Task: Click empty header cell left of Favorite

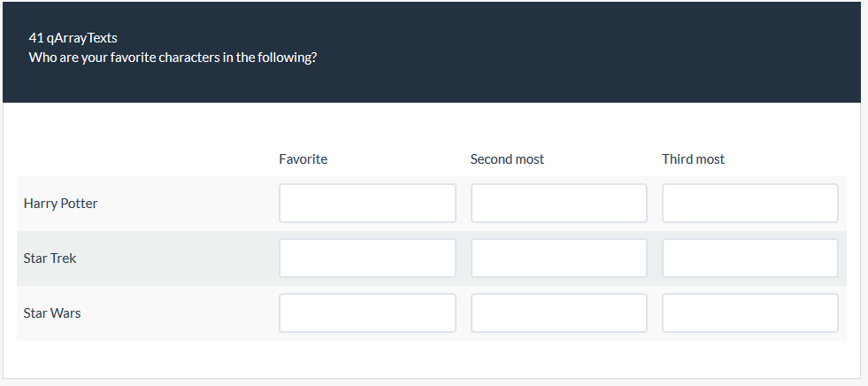Action: (142, 159)
